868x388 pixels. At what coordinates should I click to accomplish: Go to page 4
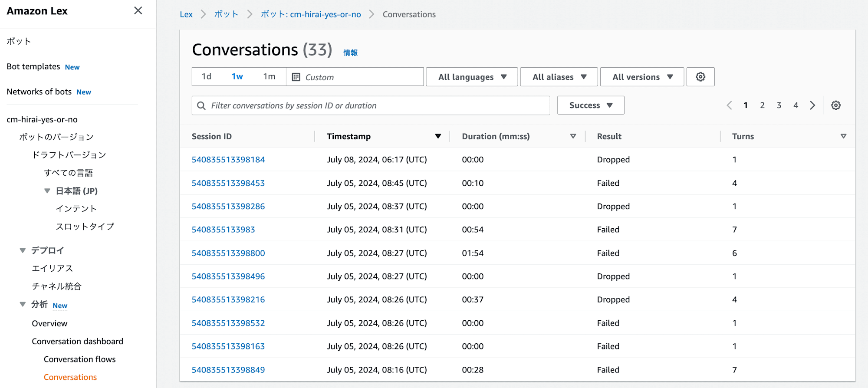pyautogui.click(x=796, y=105)
